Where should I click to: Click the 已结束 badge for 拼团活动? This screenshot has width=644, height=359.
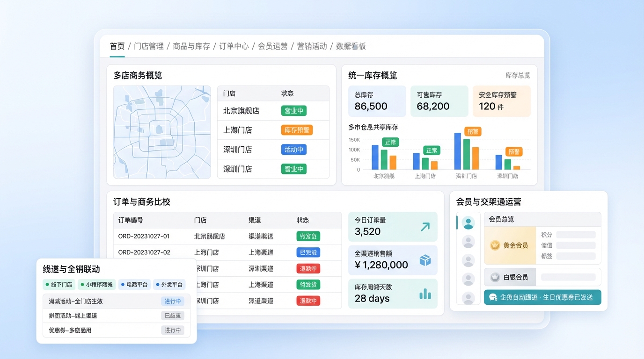pos(173,316)
